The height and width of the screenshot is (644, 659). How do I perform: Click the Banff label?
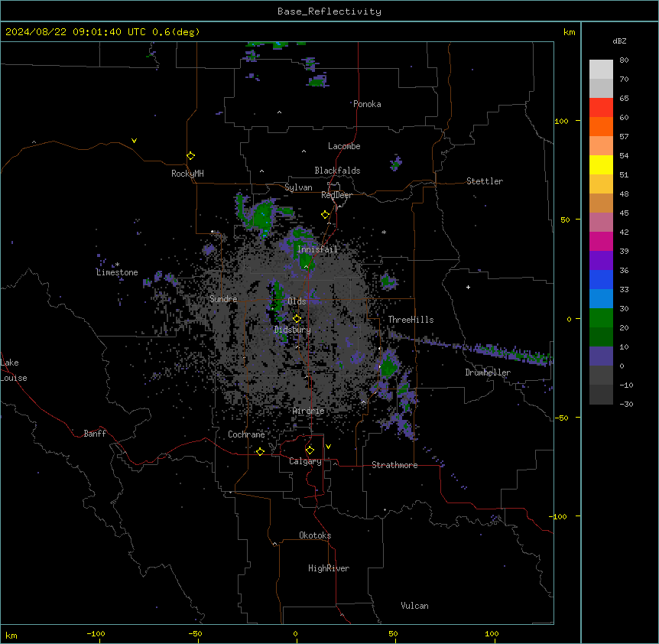tap(95, 434)
